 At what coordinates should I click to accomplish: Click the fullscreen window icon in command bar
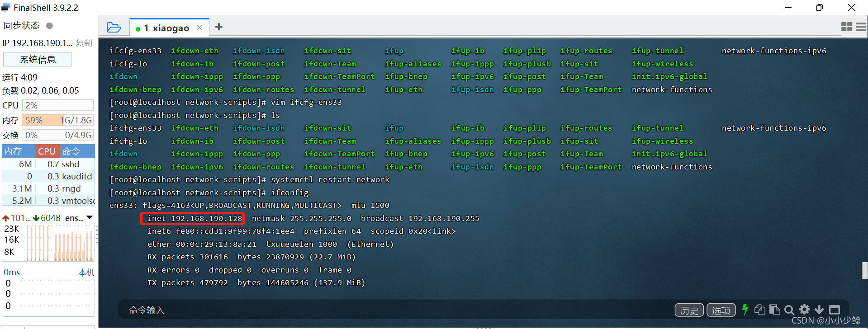[835, 310]
